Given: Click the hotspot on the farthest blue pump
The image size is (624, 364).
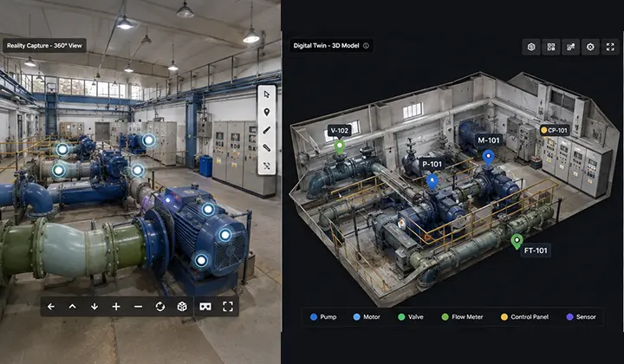Looking at the screenshot, I should coord(149,140).
